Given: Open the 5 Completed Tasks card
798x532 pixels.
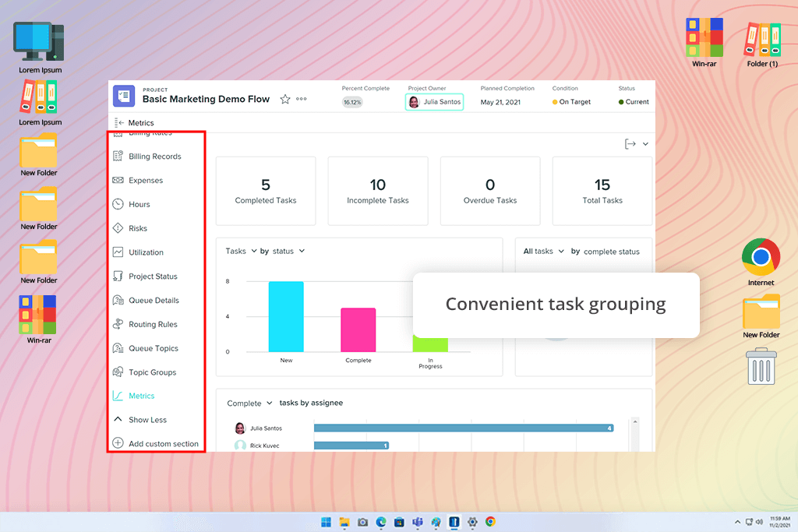Looking at the screenshot, I should point(266,191).
